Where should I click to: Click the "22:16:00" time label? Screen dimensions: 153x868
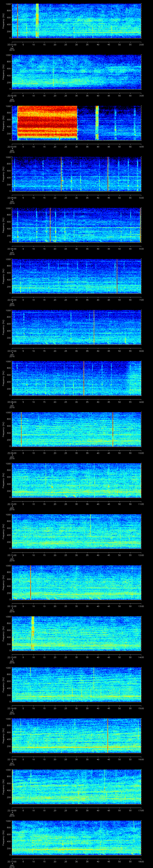point(12,810)
